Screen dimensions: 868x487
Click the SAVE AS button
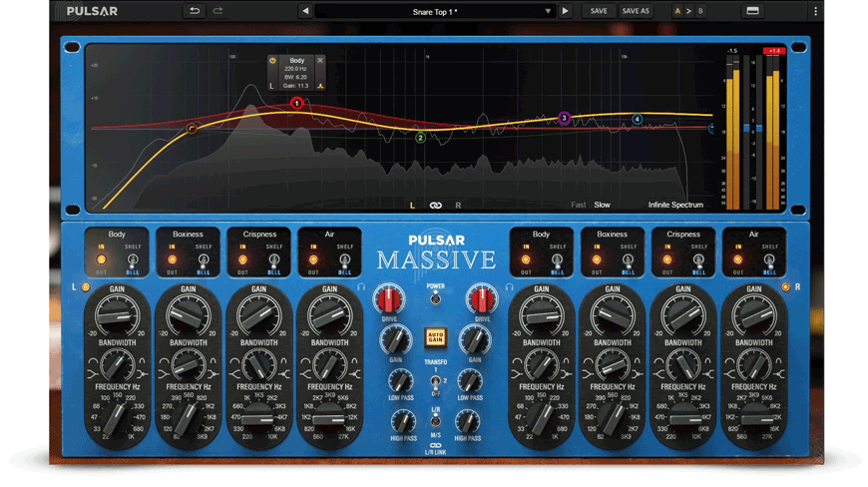pyautogui.click(x=636, y=12)
